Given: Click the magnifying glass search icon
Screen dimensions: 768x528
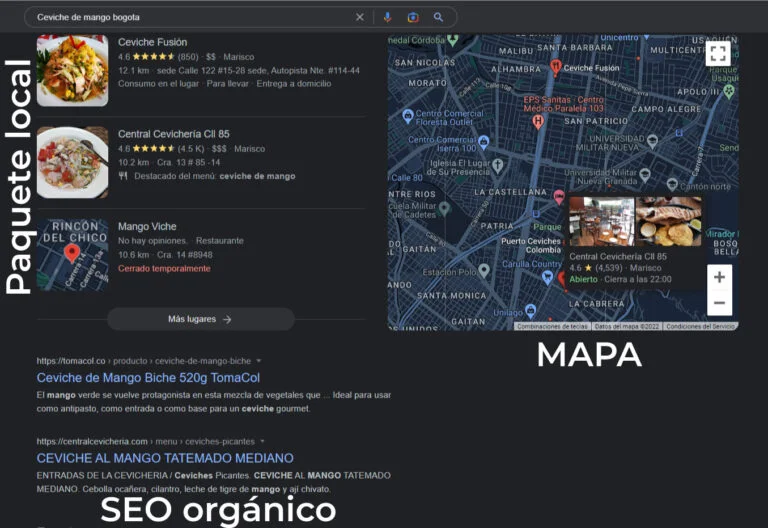Looking at the screenshot, I should [x=438, y=17].
